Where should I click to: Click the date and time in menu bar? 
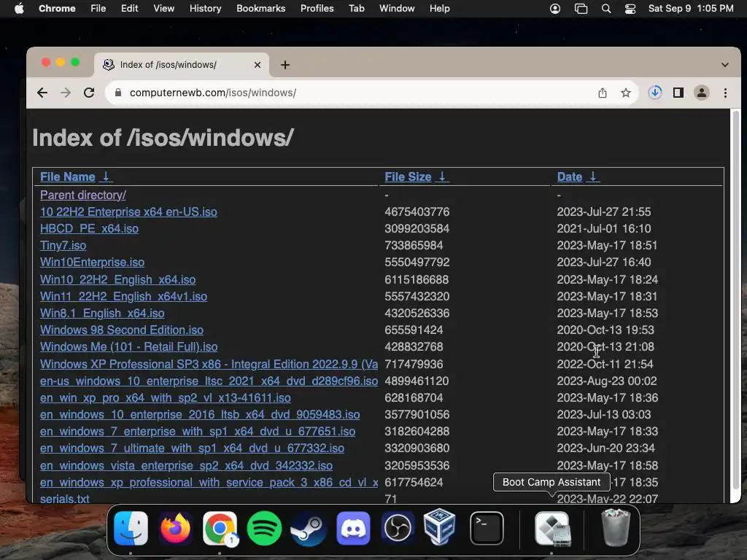click(691, 9)
